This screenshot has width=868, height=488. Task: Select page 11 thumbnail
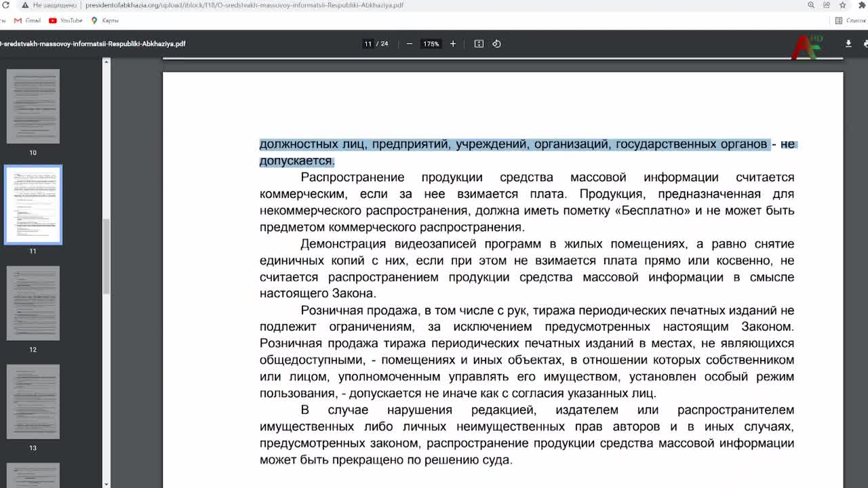point(33,205)
